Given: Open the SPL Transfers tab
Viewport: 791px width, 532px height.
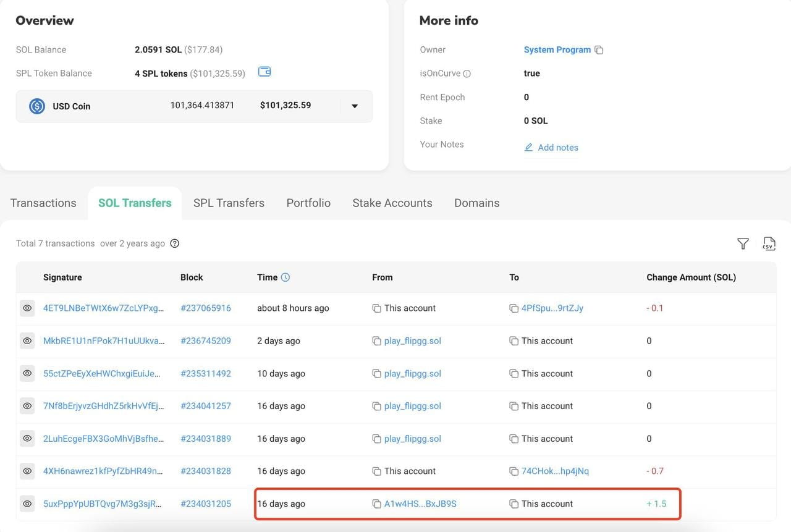Looking at the screenshot, I should click(x=229, y=203).
